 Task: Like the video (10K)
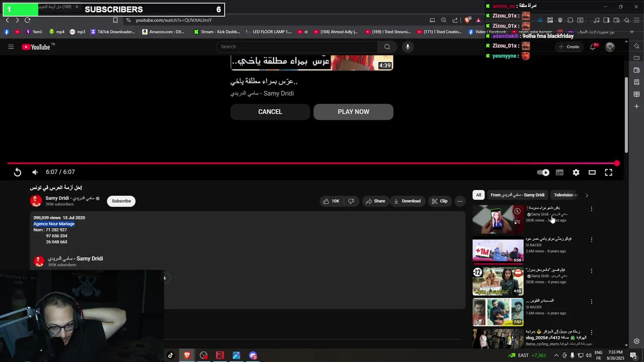click(x=331, y=201)
